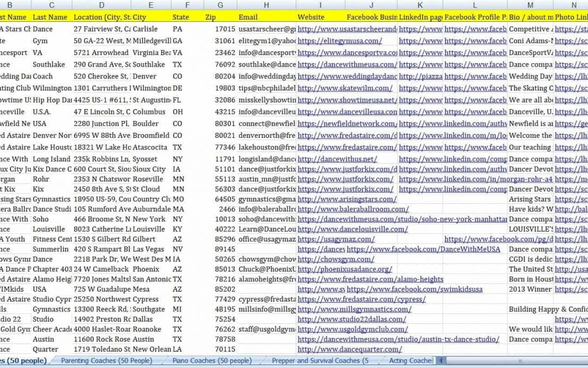588x368 pixels.
Task: Select the Website header cell
Action: point(320,17)
